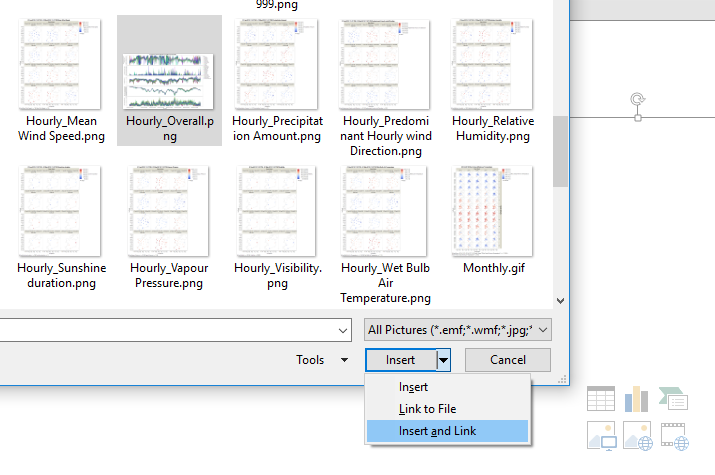Select the Hourly_Overall.png thumbnail
Image resolution: width=715 pixels, height=475 pixels.
click(x=168, y=82)
